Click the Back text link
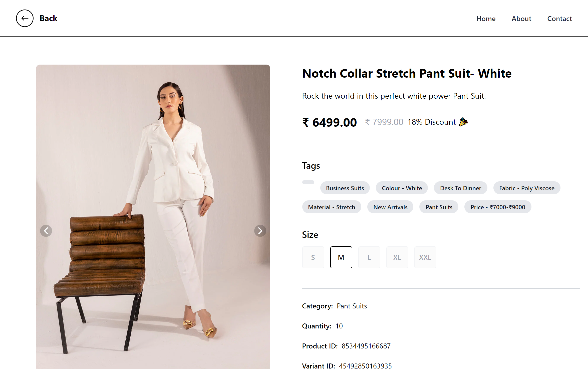 coord(48,18)
